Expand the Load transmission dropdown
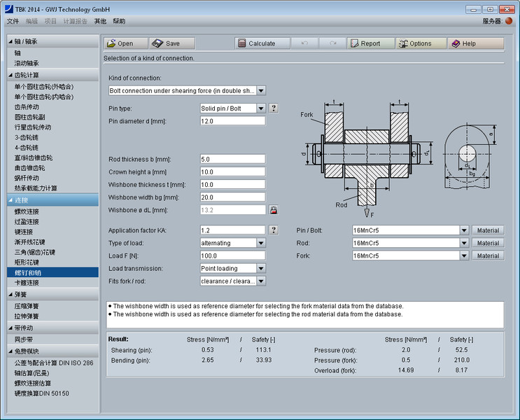The width and height of the screenshot is (520, 420). tap(261, 268)
